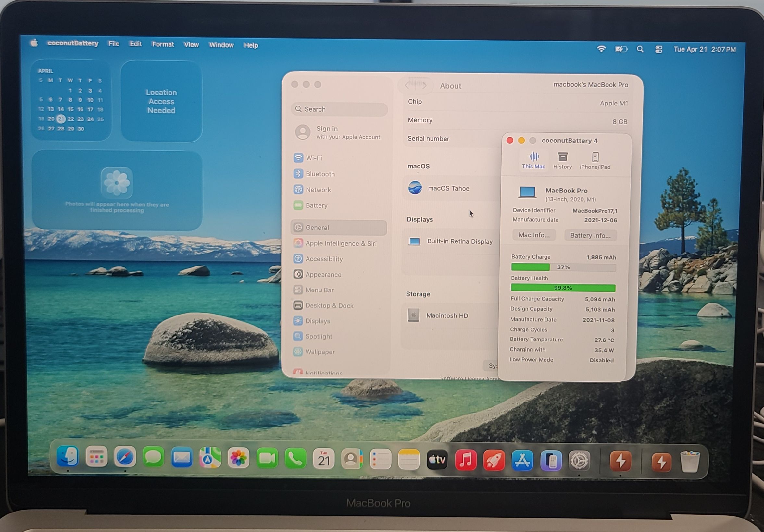
Task: Click the Spotlight magnifier in the menu bar
Action: 640,49
